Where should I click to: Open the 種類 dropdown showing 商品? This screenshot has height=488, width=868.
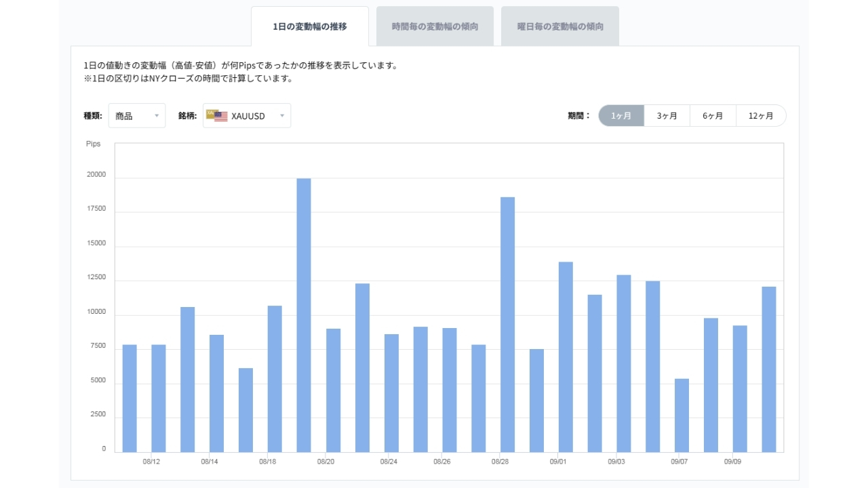[x=137, y=116]
